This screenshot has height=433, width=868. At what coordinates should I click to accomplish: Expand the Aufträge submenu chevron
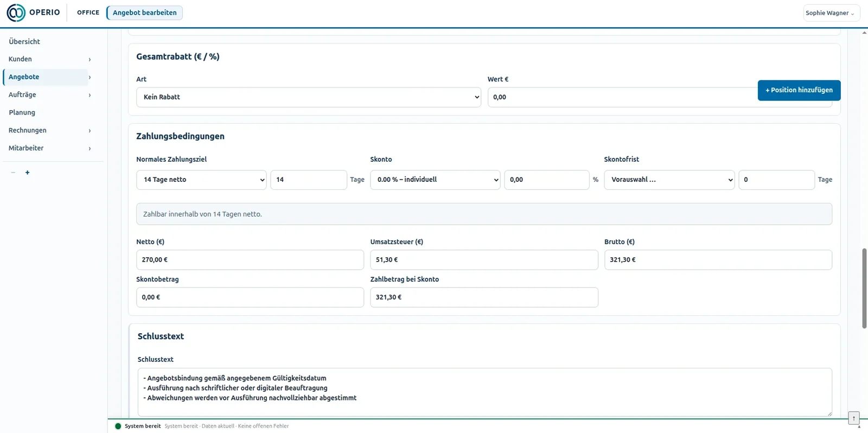pos(90,95)
